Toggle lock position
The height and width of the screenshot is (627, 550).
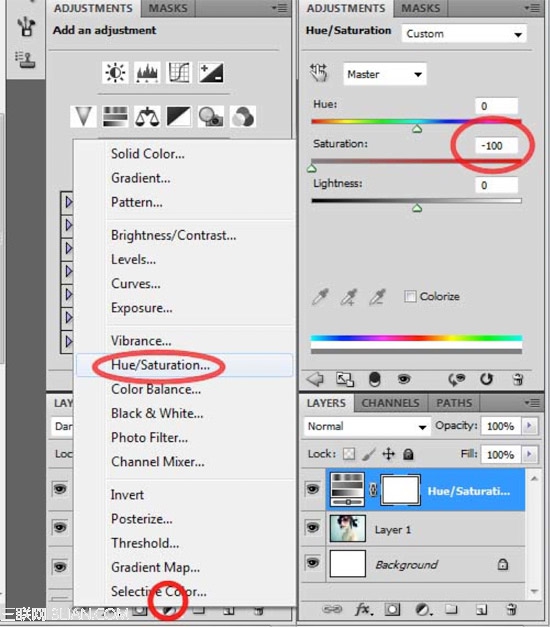[x=388, y=454]
